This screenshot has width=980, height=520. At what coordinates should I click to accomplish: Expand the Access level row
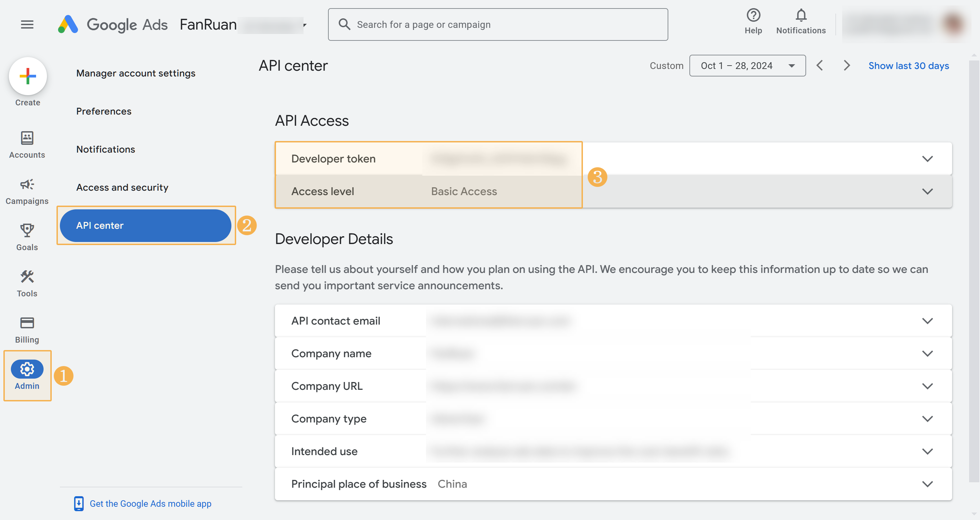click(927, 192)
